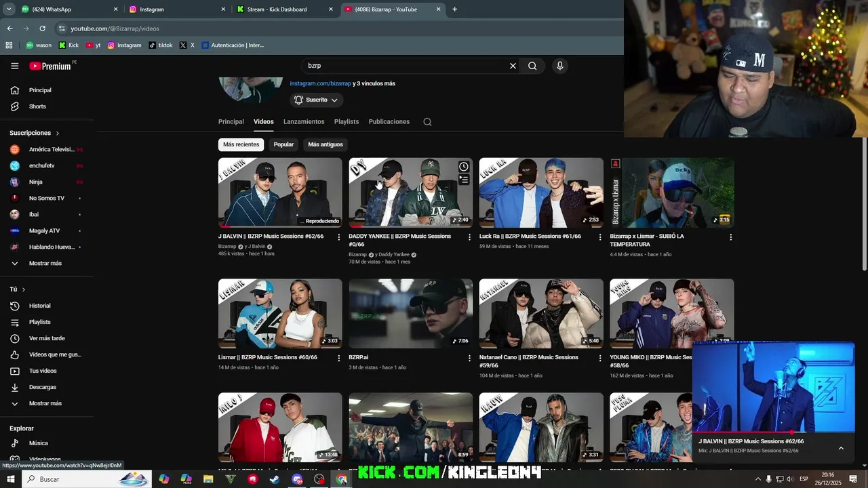Expand the Suscripciones section arrow

click(58, 134)
